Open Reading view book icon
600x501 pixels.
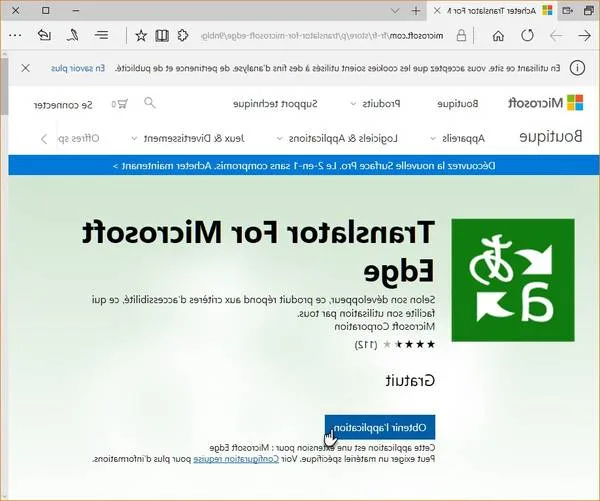tap(162, 36)
